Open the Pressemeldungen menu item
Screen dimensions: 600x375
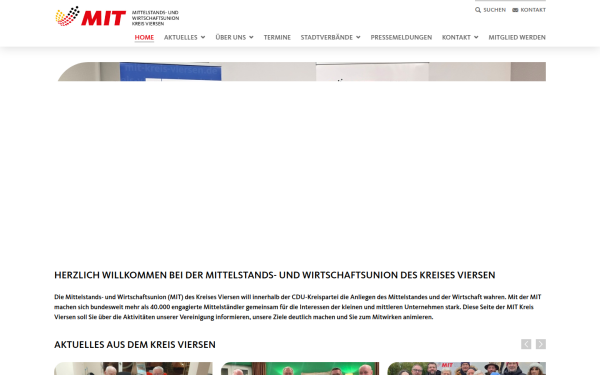pyautogui.click(x=401, y=37)
